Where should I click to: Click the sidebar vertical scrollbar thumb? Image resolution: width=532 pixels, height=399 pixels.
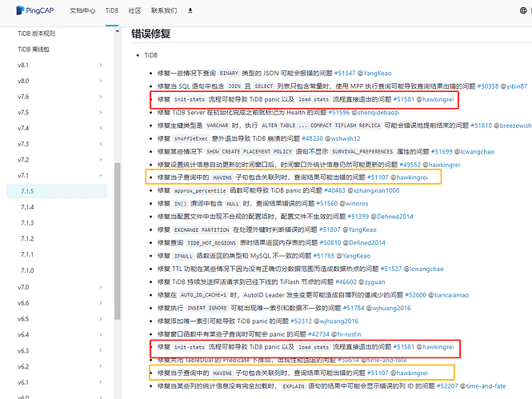[117, 241]
